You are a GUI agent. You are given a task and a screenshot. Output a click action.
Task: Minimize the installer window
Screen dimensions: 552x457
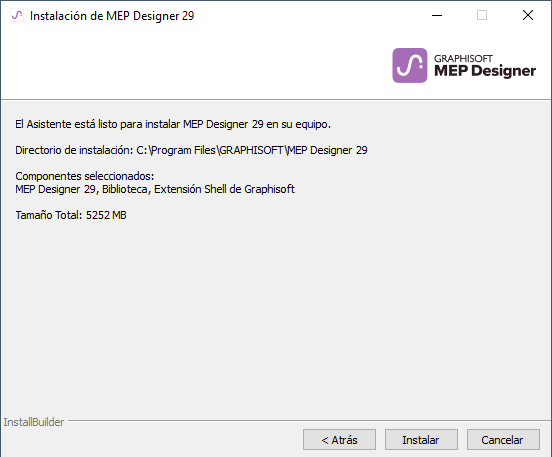437,15
